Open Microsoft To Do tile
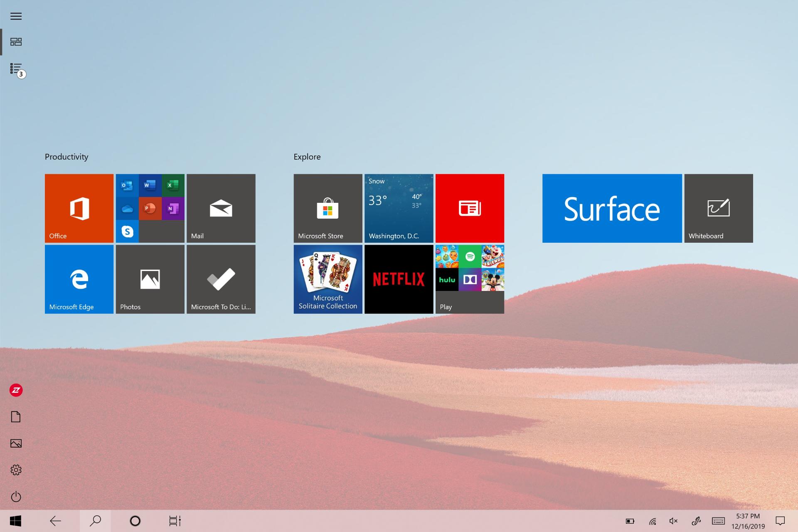Viewport: 798px width, 532px height. tap(221, 279)
